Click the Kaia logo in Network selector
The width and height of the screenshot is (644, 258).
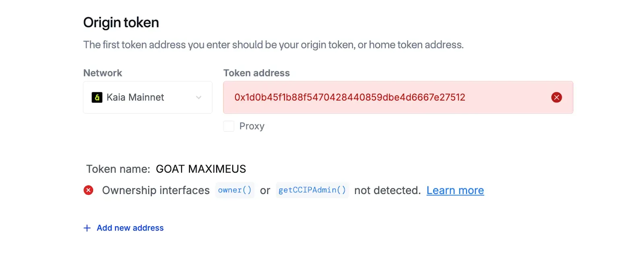click(97, 97)
